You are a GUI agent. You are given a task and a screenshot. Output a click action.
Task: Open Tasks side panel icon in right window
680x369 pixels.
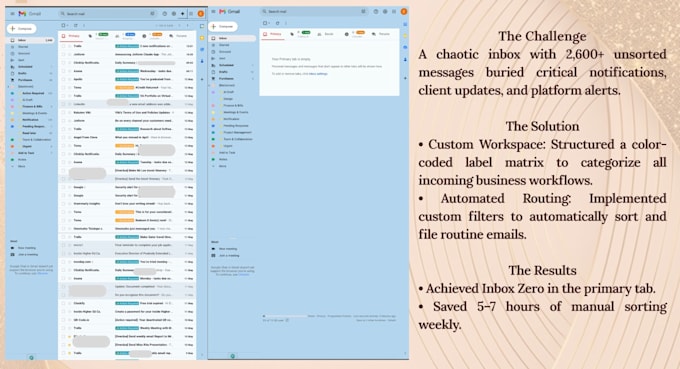click(405, 47)
